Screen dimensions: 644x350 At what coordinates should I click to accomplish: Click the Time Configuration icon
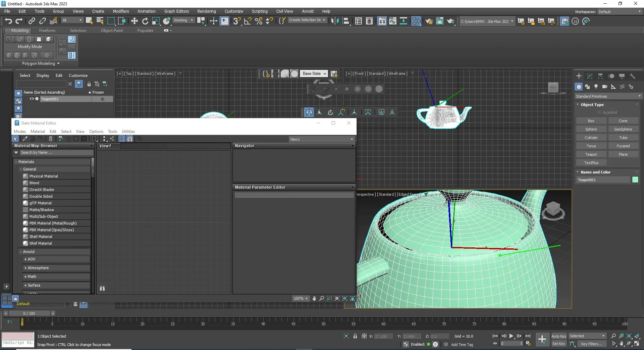click(529, 344)
